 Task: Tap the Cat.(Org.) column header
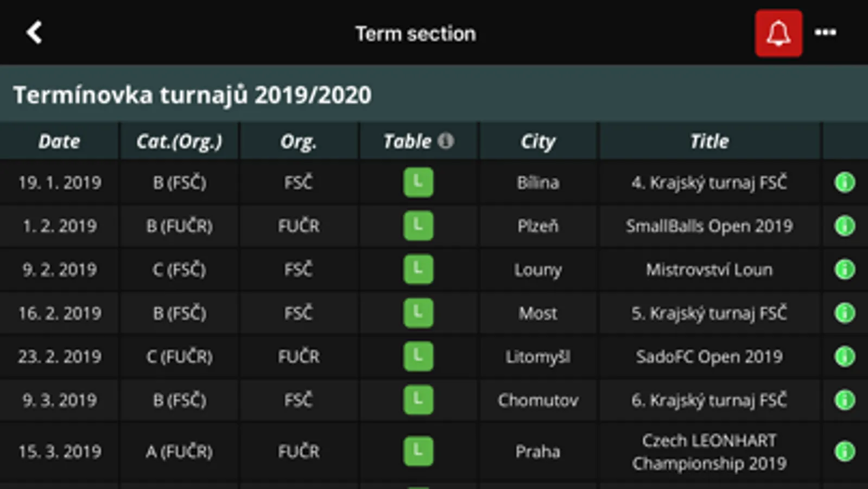click(x=179, y=141)
